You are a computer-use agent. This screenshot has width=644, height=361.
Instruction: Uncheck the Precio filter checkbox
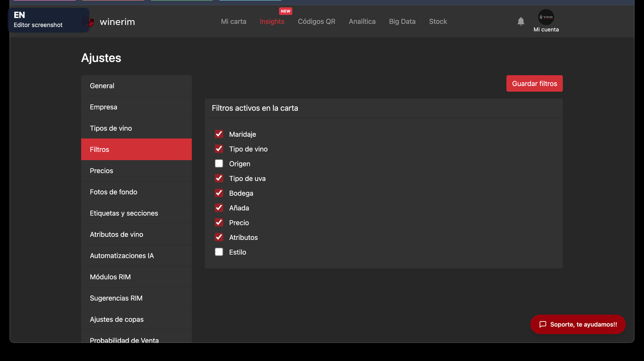coord(219,222)
